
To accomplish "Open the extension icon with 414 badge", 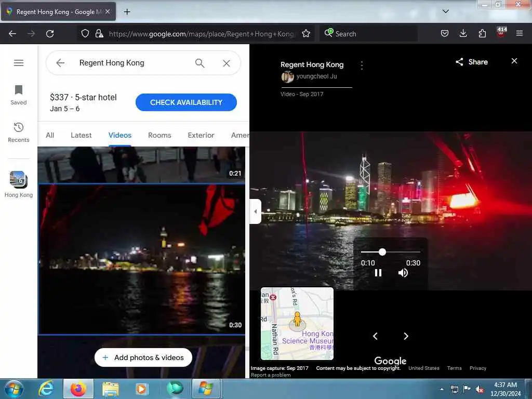I will click(x=501, y=33).
